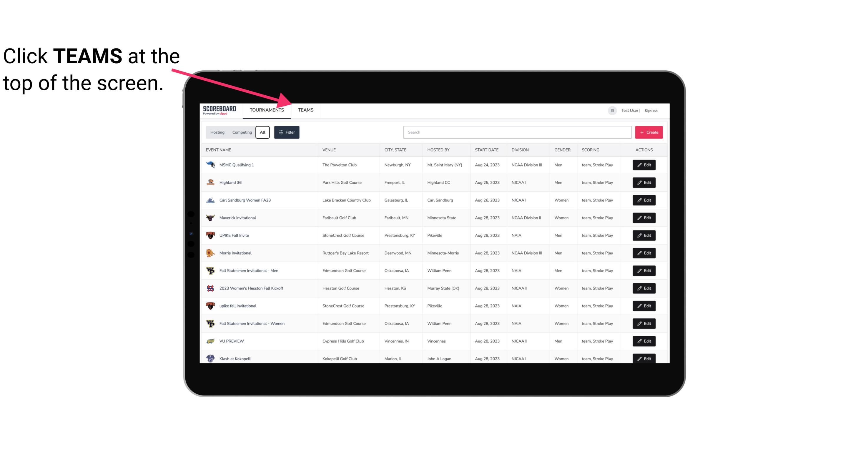Click the pencil icon for Fall Statesmen Invitational - Men
868x467 pixels.
click(x=640, y=270)
